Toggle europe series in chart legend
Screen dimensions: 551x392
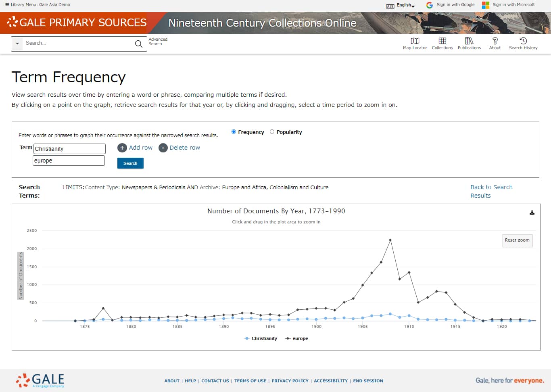(x=296, y=338)
